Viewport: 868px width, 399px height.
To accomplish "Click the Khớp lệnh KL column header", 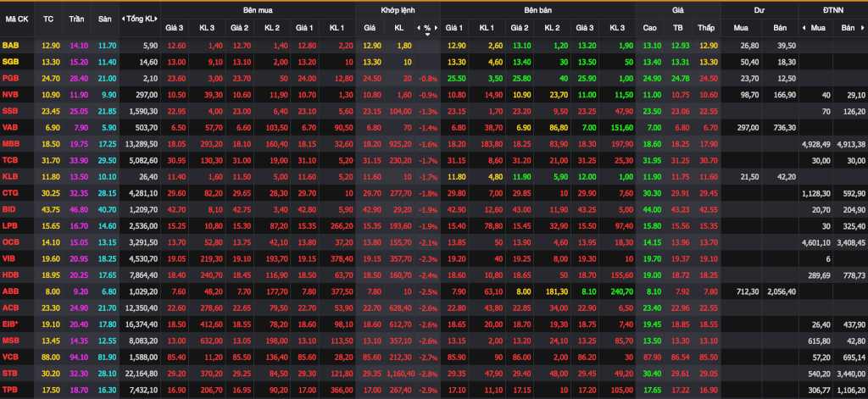I will [399, 28].
